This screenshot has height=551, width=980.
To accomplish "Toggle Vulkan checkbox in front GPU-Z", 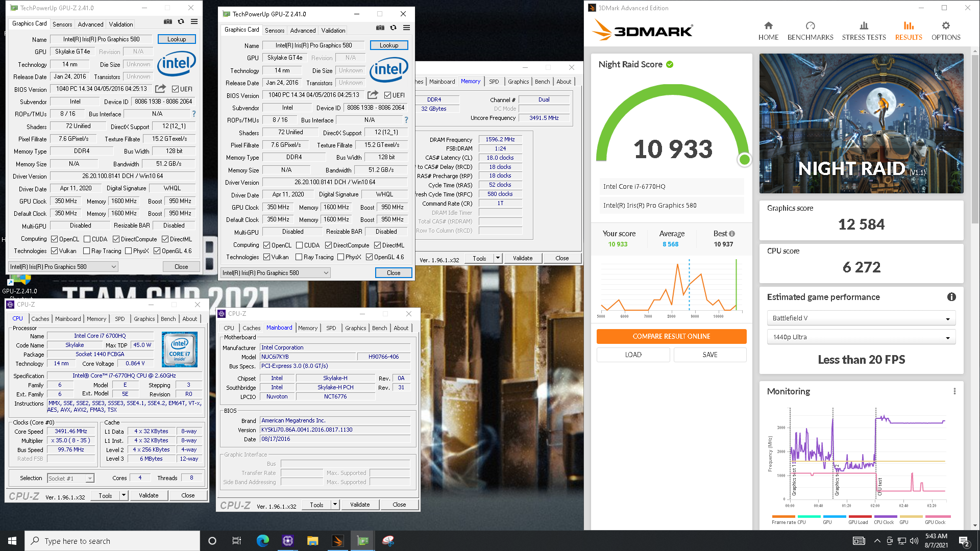I will (x=266, y=257).
